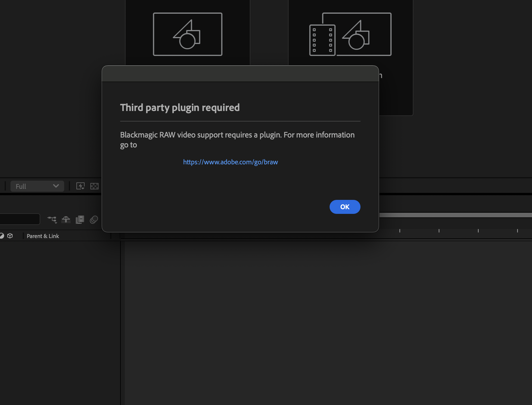Toggle Hide Shy Layers in the timeline

pos(66,220)
